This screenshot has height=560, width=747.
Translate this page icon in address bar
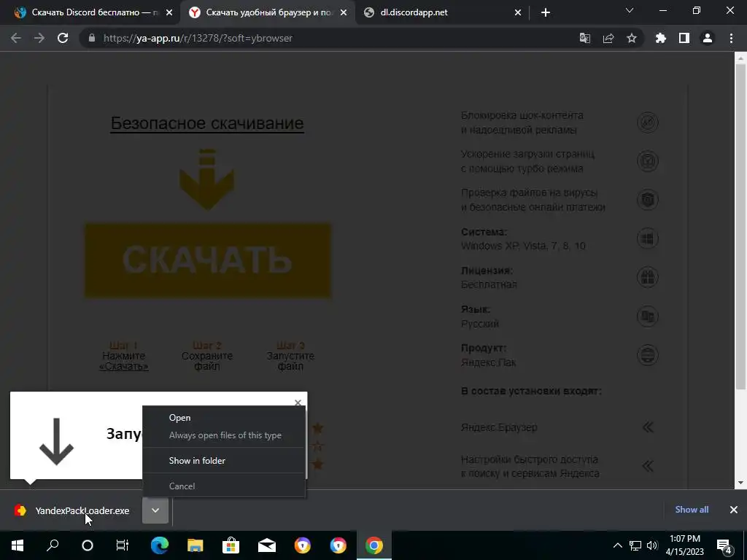pos(584,38)
